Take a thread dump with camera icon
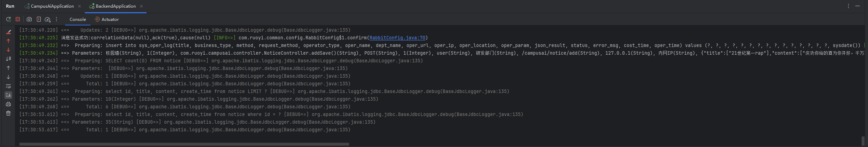Image resolution: width=868 pixels, height=147 pixels. 29,20
